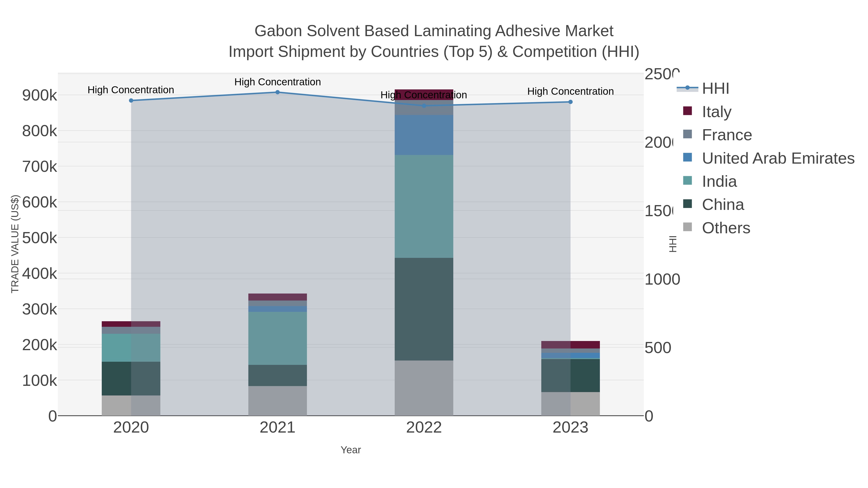Click the 'TRADE VALUE (US$)' axis title

pos(15,244)
